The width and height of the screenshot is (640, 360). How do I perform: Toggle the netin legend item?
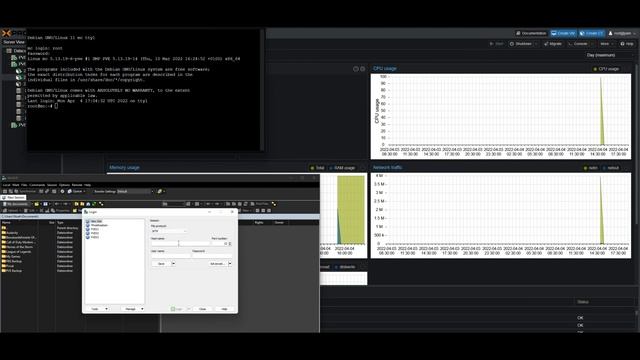click(590, 168)
